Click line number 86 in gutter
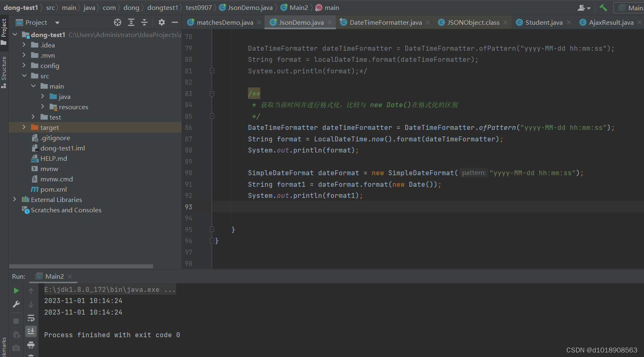The width and height of the screenshot is (644, 357). coord(189,127)
